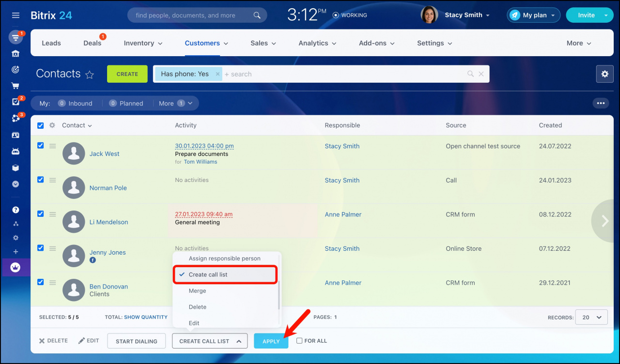Expand the Settings dropdown menu
Screen dimensions: 620x364
(x=434, y=43)
